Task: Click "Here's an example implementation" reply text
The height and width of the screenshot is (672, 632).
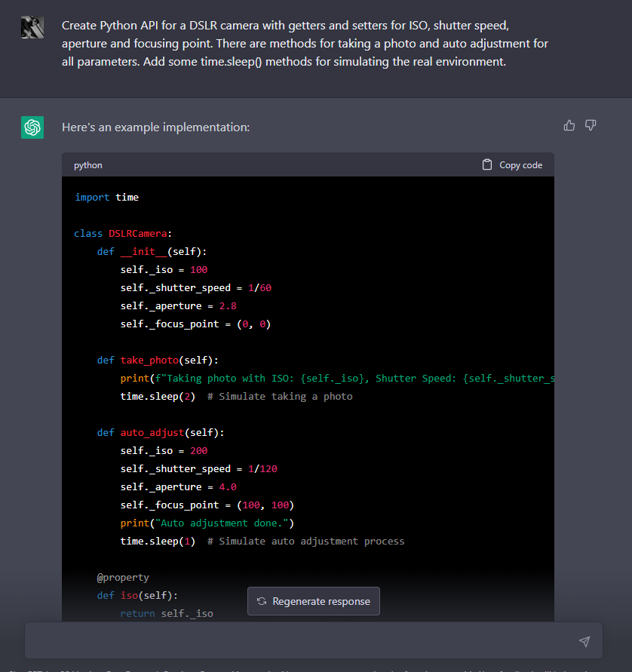Action: pyautogui.click(x=155, y=127)
